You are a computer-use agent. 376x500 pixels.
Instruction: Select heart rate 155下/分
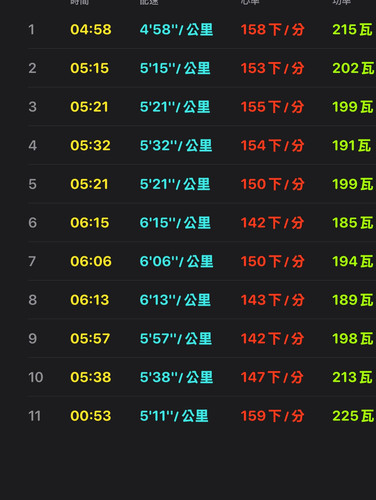coord(272,107)
